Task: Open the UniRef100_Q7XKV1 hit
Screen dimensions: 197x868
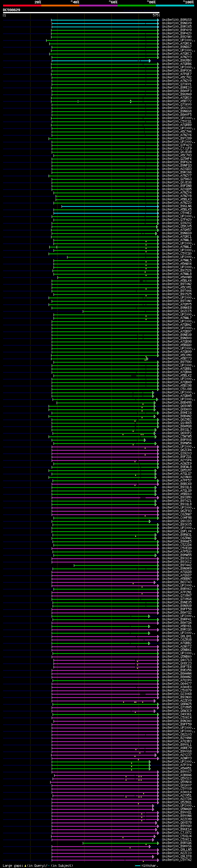Action: coord(177,84)
